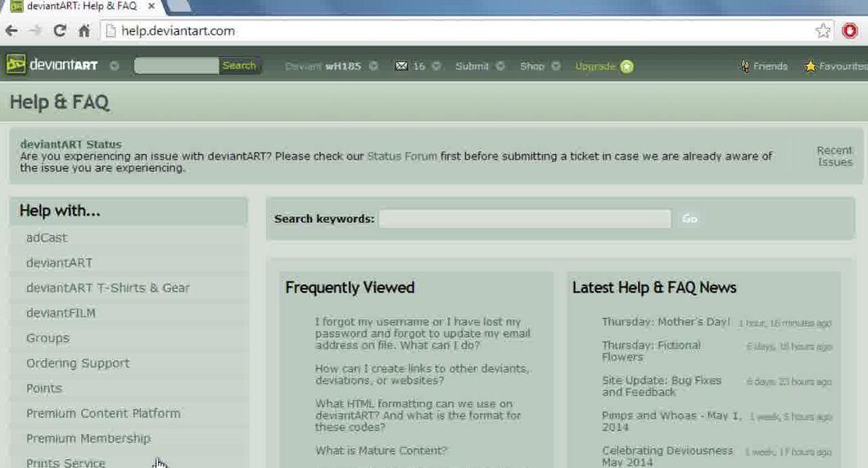
Task: Click the deviantART logo icon
Action: pos(16,65)
